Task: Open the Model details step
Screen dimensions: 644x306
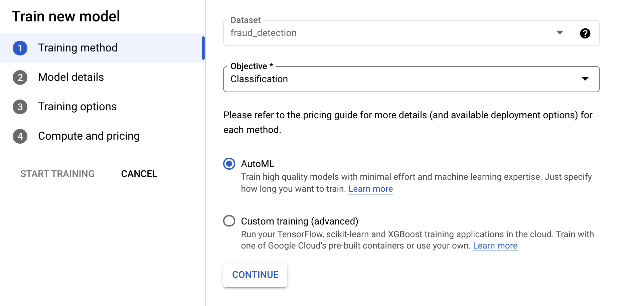Action: pyautogui.click(x=71, y=77)
